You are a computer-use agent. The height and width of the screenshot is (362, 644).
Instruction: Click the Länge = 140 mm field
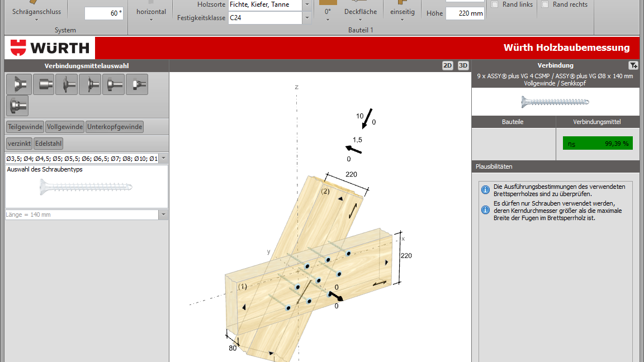pos(82,215)
